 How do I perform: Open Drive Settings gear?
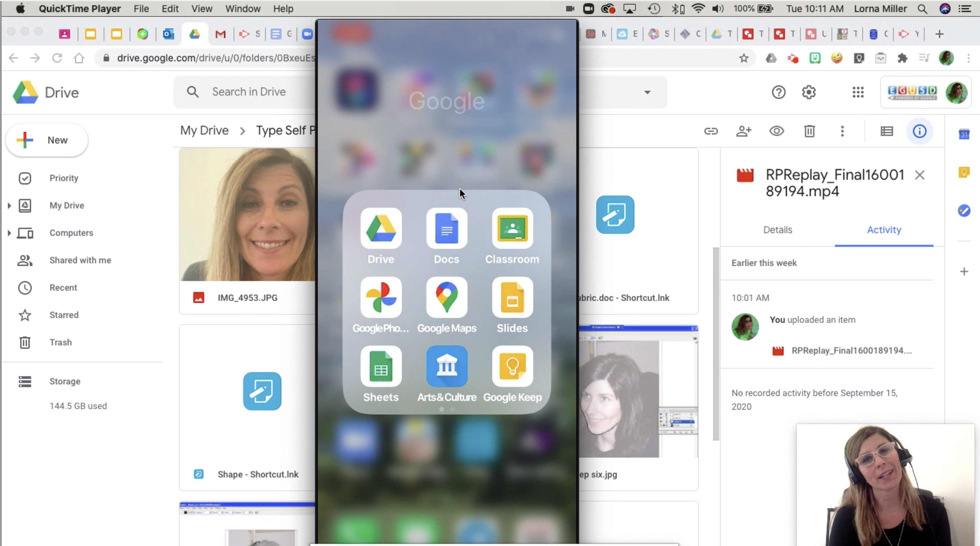pyautogui.click(x=809, y=92)
